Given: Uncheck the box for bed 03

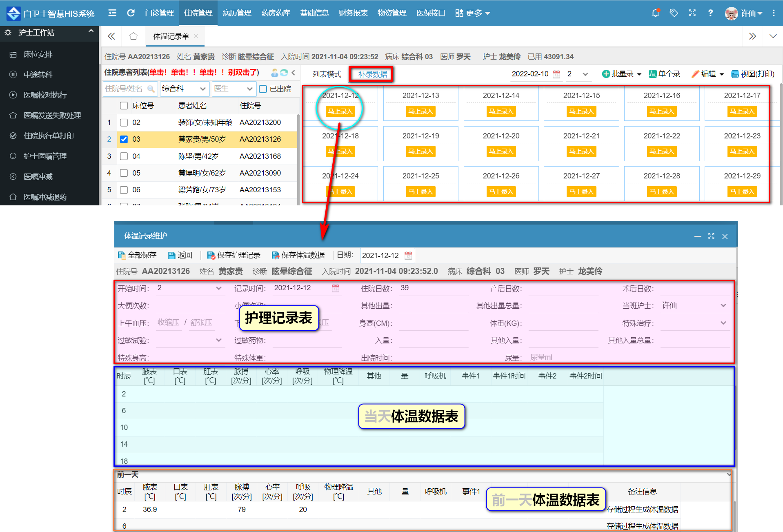Looking at the screenshot, I should 124,139.
